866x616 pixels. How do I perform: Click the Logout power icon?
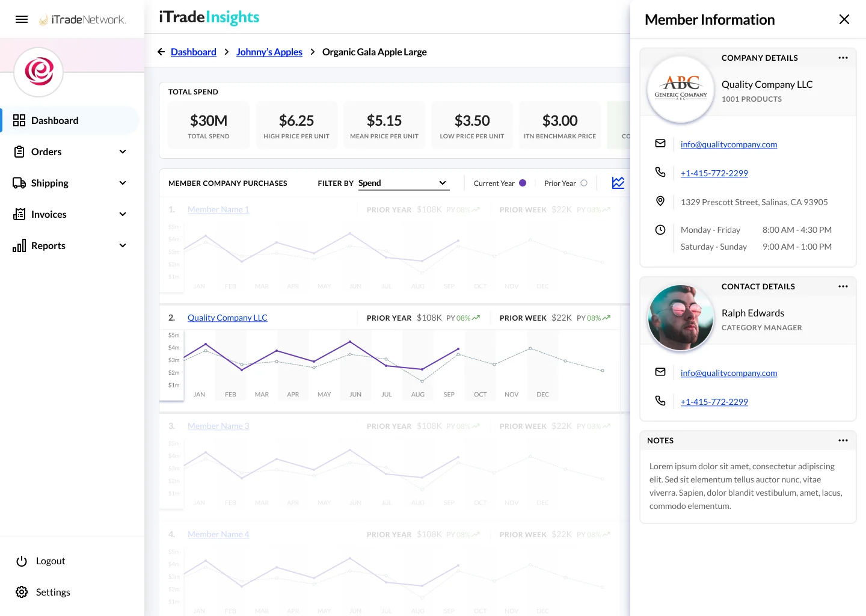point(22,561)
